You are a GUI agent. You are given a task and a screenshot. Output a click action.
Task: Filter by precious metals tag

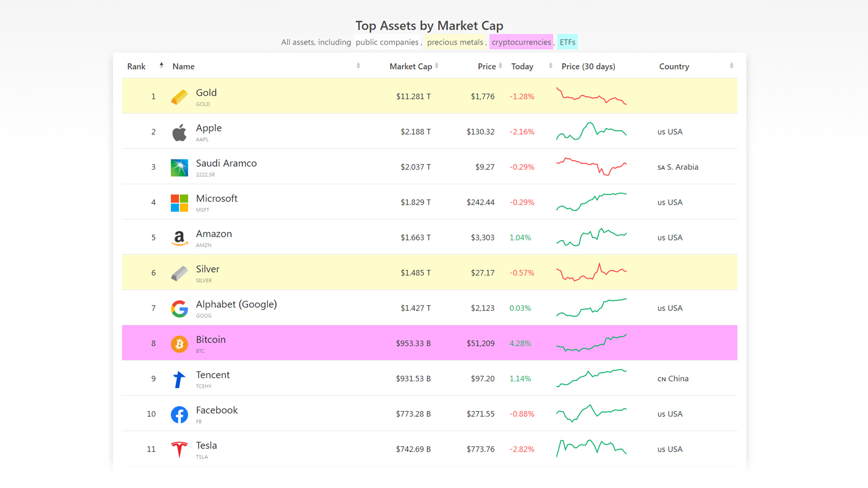pos(455,42)
